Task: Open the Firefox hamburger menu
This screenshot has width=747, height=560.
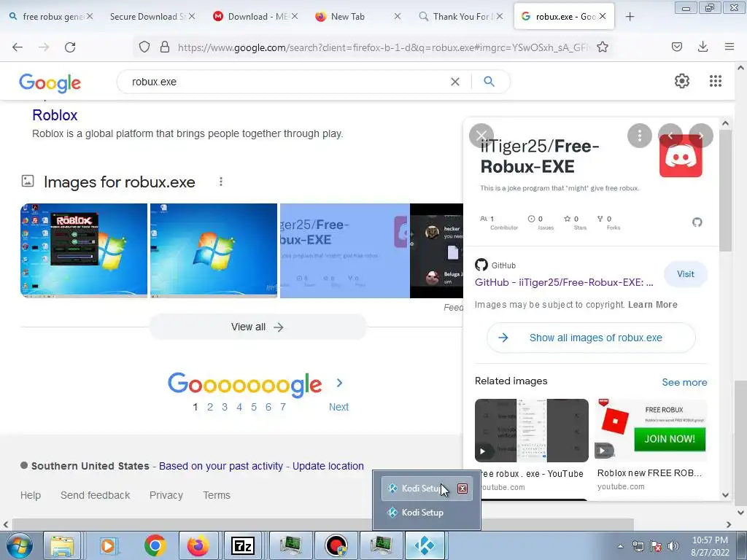Action: pyautogui.click(x=729, y=47)
